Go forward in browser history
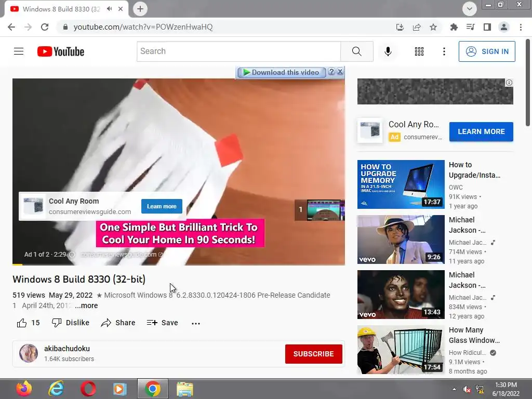 [x=28, y=27]
